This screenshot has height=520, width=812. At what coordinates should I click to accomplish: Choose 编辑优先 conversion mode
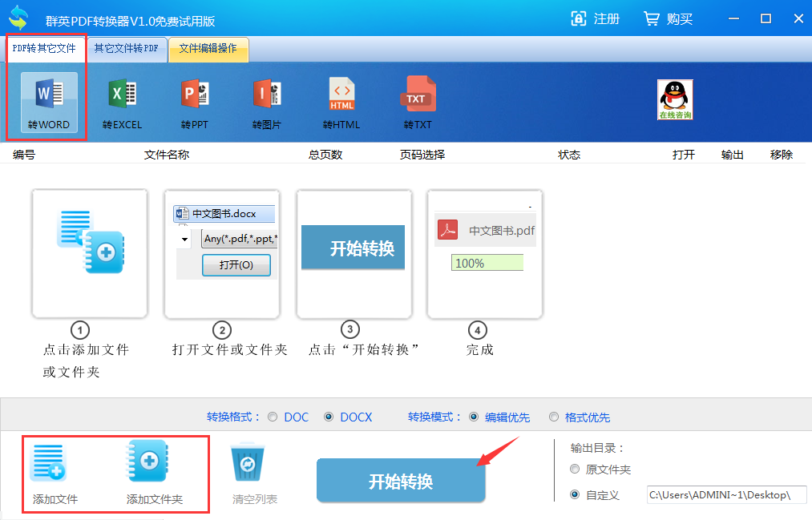coord(473,417)
